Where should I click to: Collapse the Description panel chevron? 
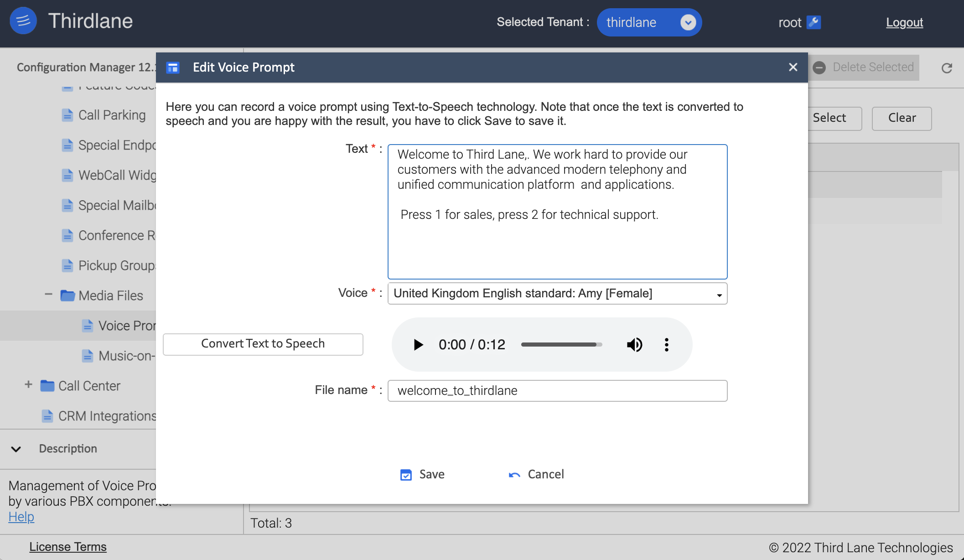[16, 449]
